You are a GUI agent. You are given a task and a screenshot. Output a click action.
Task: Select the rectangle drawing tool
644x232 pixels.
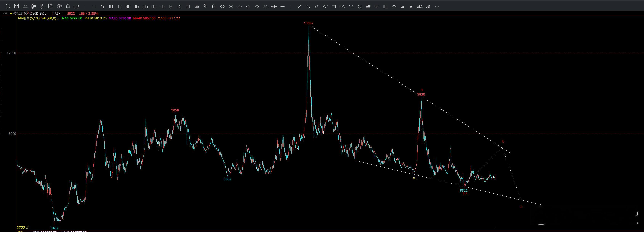pos(334,7)
